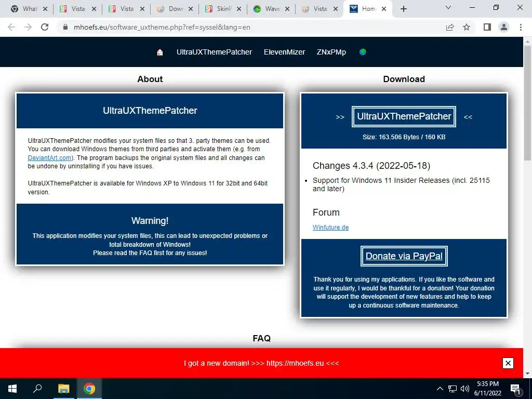Click the page vertical scrollbar thumb
Image resolution: width=532 pixels, height=399 pixels.
(527, 102)
